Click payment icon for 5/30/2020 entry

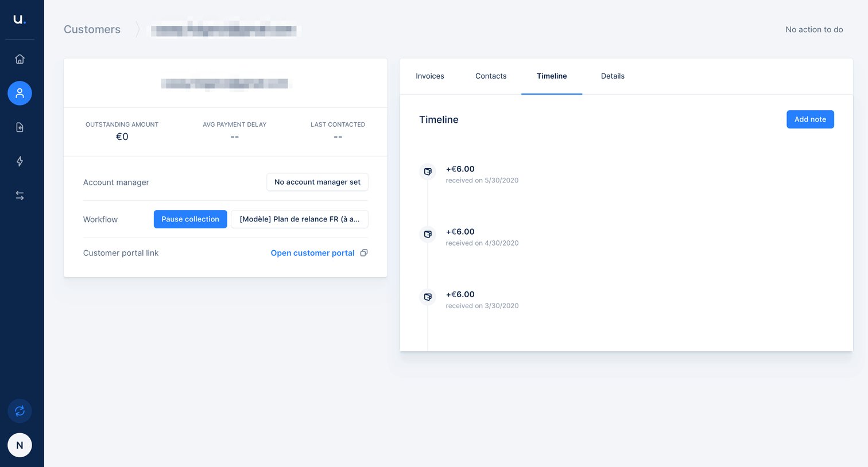click(x=428, y=172)
